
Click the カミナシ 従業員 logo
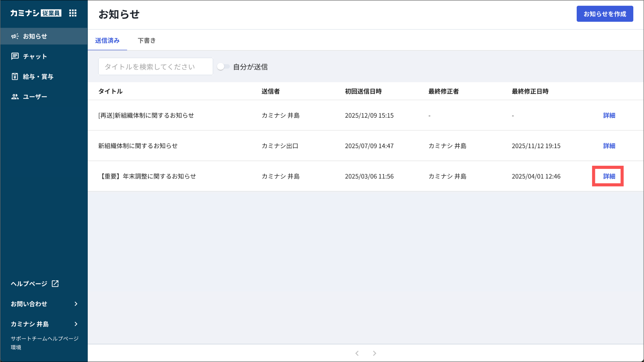tap(36, 13)
